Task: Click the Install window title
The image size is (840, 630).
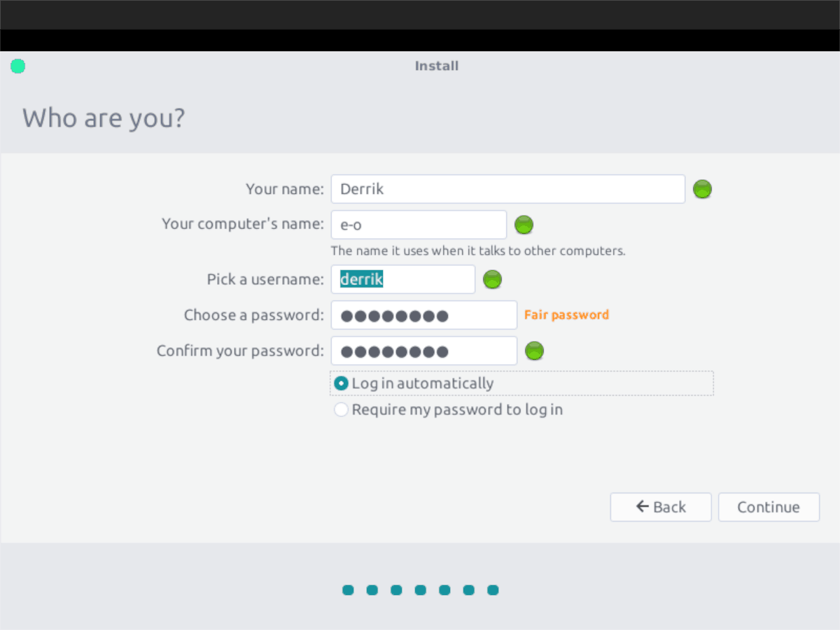Action: [x=437, y=66]
